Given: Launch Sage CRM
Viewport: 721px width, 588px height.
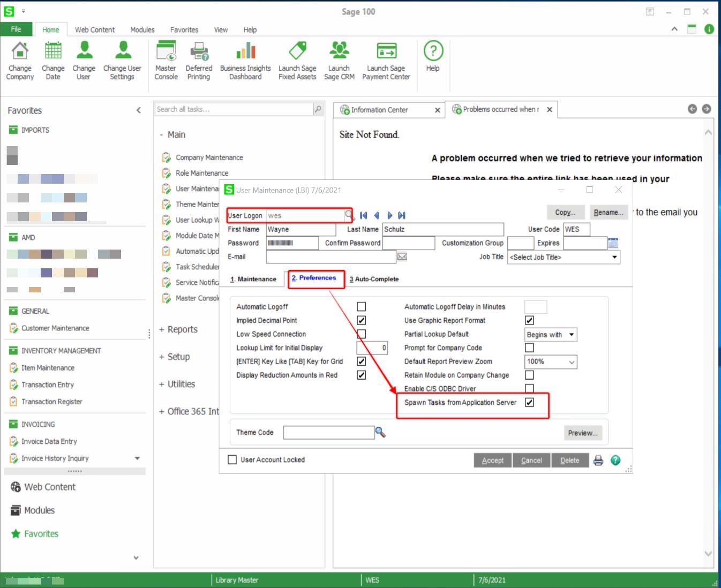Looking at the screenshot, I should point(339,61).
